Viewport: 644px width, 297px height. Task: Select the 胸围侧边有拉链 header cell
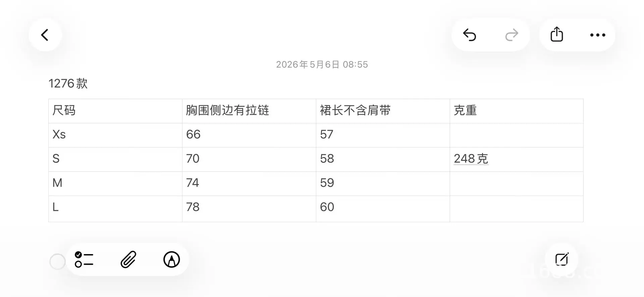pyautogui.click(x=249, y=111)
